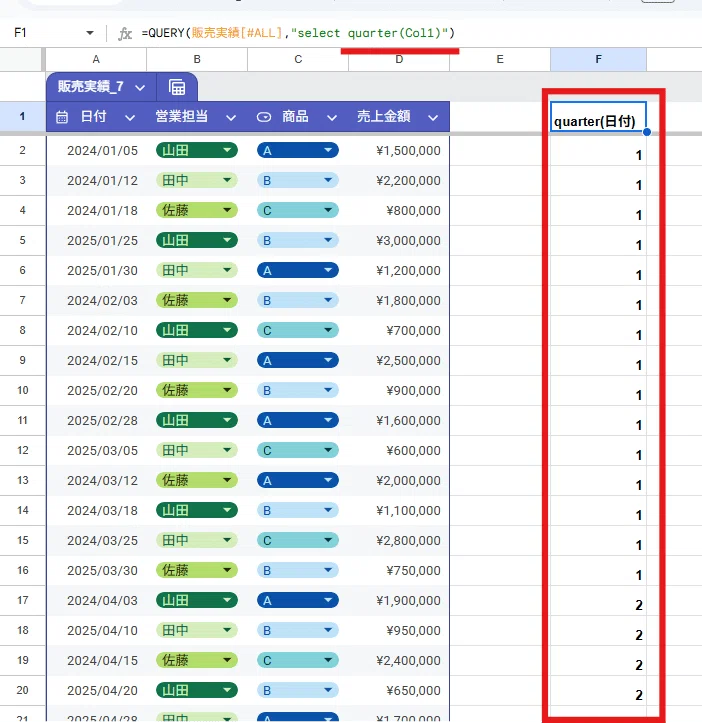Open 山田 chip in row 20
Viewport: 702px width, 723px height.
coord(196,690)
